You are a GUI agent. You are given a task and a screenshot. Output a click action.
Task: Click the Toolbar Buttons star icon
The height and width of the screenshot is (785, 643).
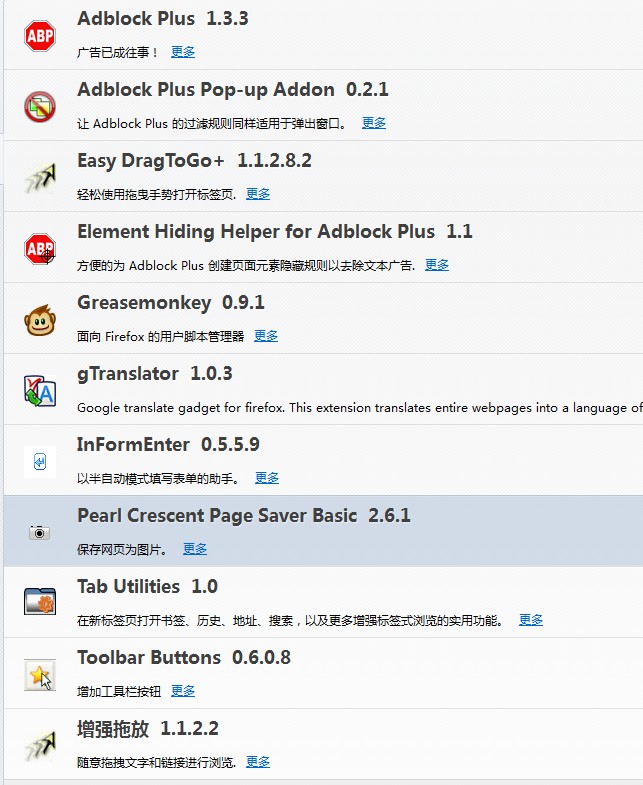pyautogui.click(x=40, y=675)
